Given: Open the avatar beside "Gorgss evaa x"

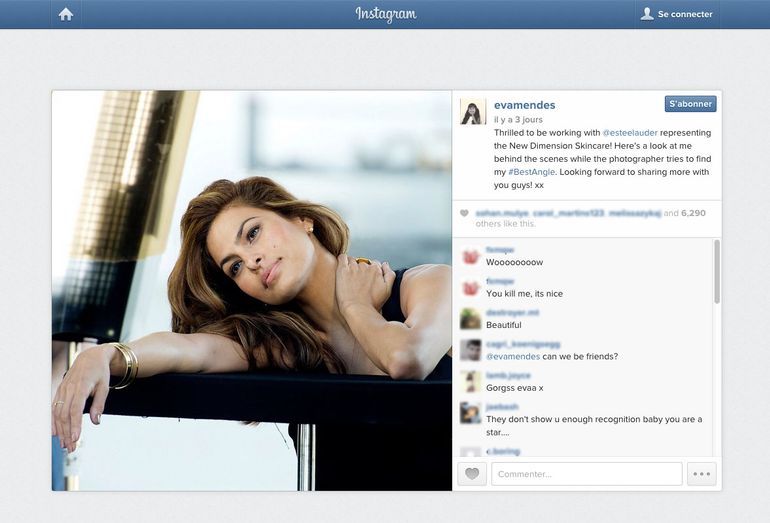Looking at the screenshot, I should [x=470, y=381].
